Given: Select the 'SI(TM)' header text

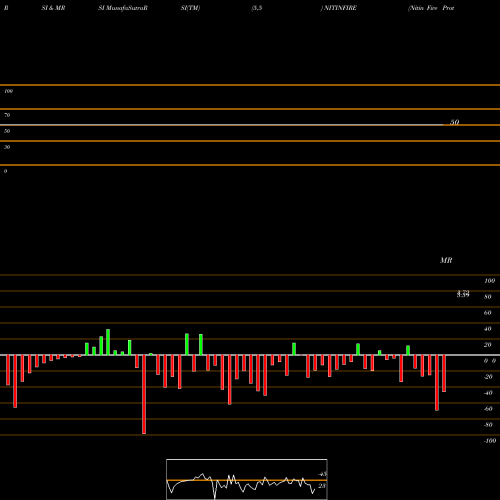Looking at the screenshot, I should click(x=190, y=8).
